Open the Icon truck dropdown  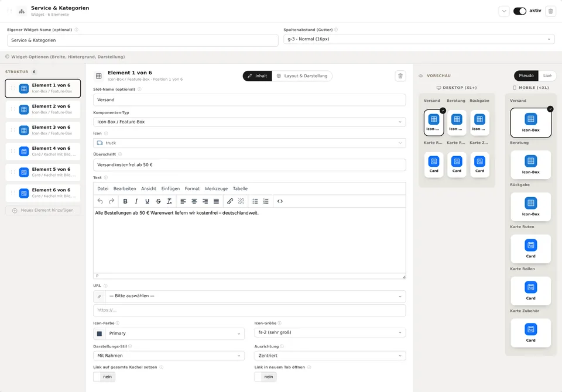click(x=249, y=143)
